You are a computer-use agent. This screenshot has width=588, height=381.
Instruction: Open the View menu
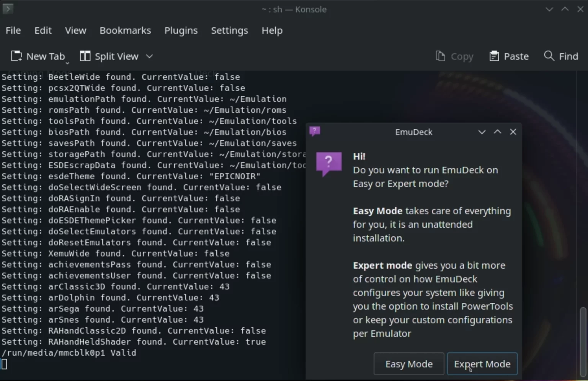(75, 30)
